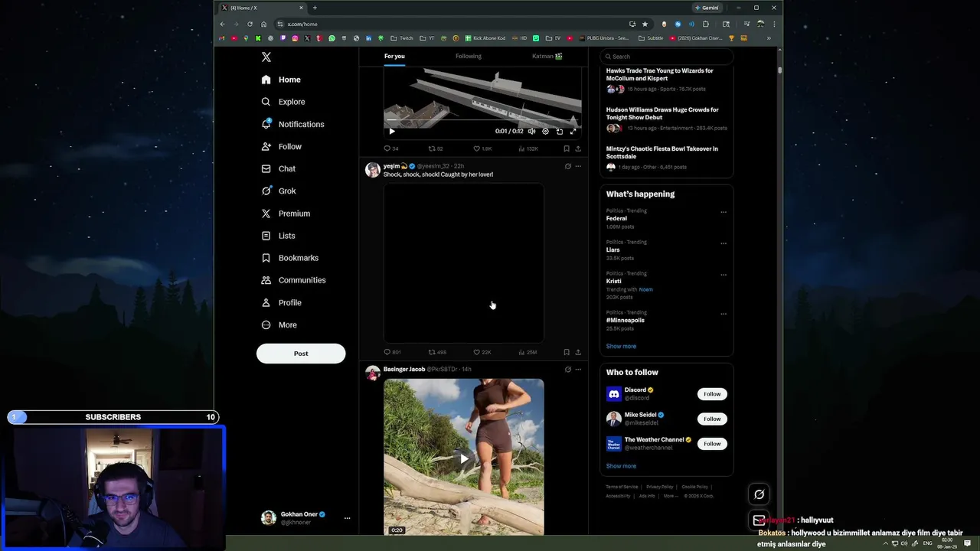Bookmark this page with the star icon
This screenshot has height=551, width=980.
(645, 24)
